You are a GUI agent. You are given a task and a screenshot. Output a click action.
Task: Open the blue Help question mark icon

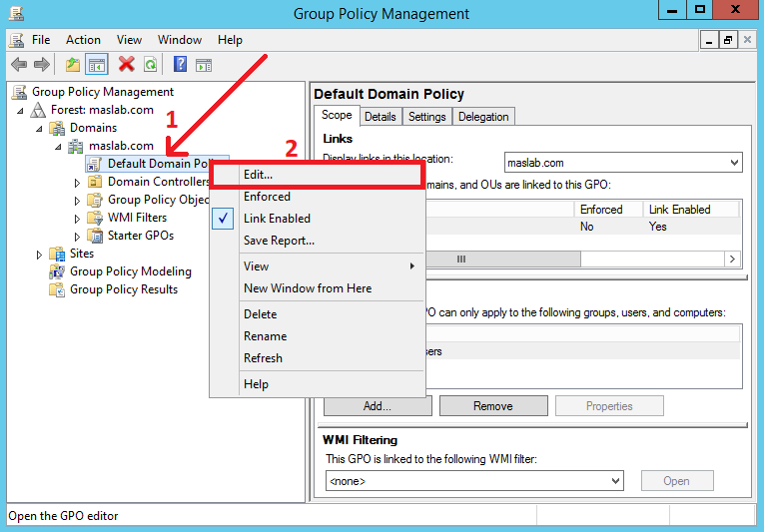point(180,65)
